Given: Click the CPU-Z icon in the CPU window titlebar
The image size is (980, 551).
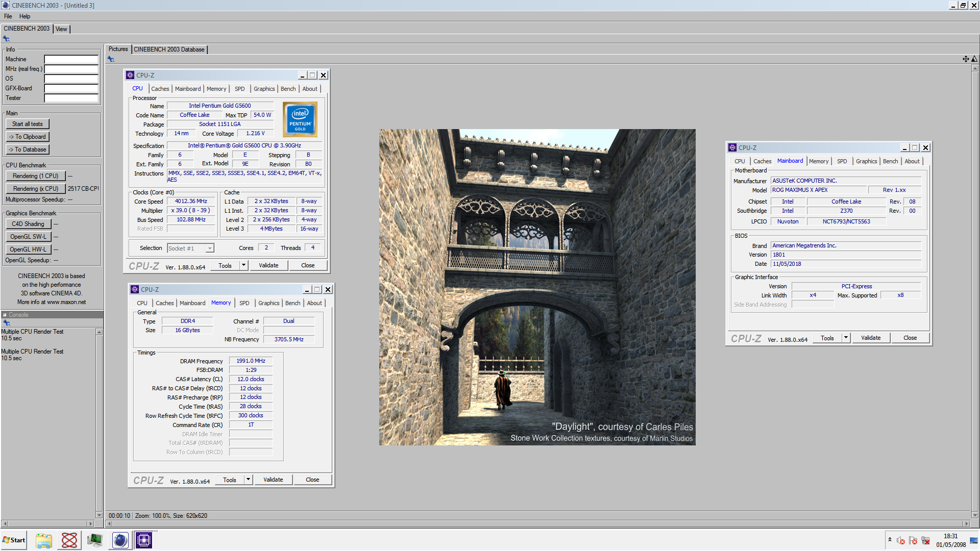Looking at the screenshot, I should (x=130, y=75).
